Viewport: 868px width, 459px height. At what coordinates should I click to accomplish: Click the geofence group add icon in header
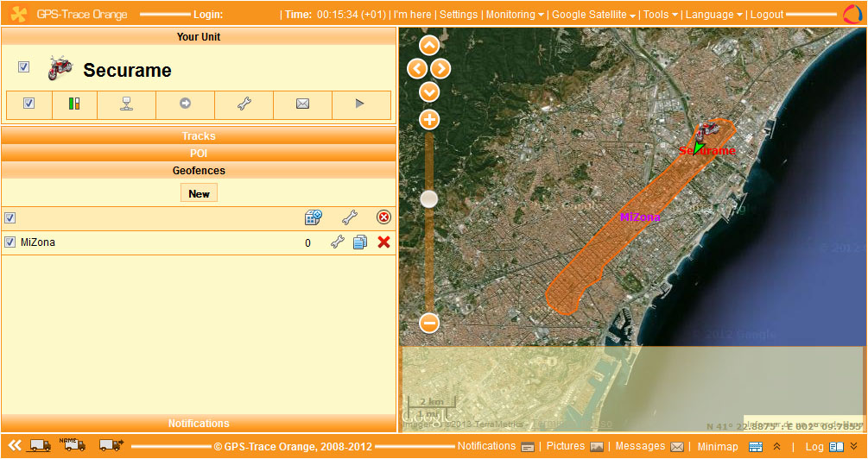click(x=314, y=217)
